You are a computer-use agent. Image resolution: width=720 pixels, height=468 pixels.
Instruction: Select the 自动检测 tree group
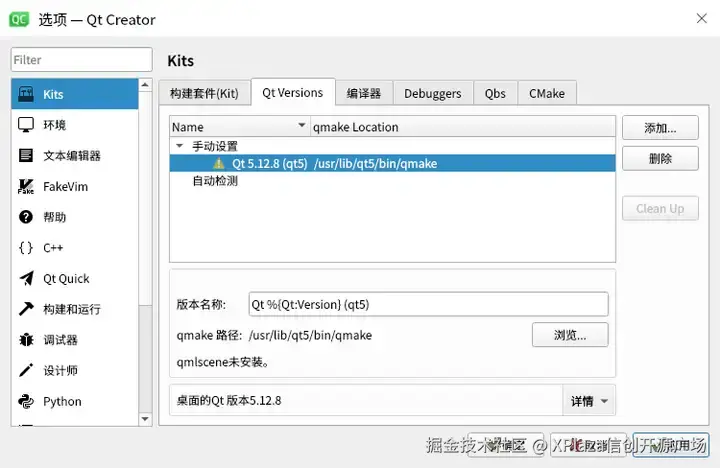(x=215, y=180)
